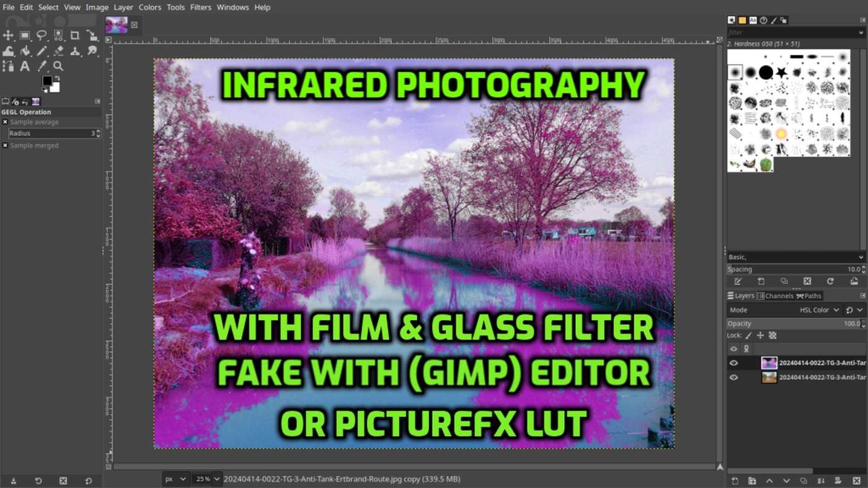Select the Warp Transform tool

(8, 51)
